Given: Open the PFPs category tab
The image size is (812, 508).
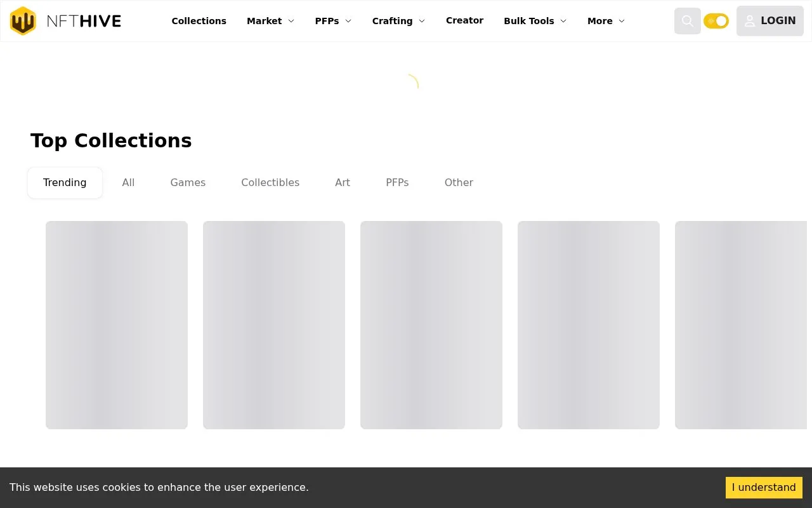Looking at the screenshot, I should click(397, 183).
